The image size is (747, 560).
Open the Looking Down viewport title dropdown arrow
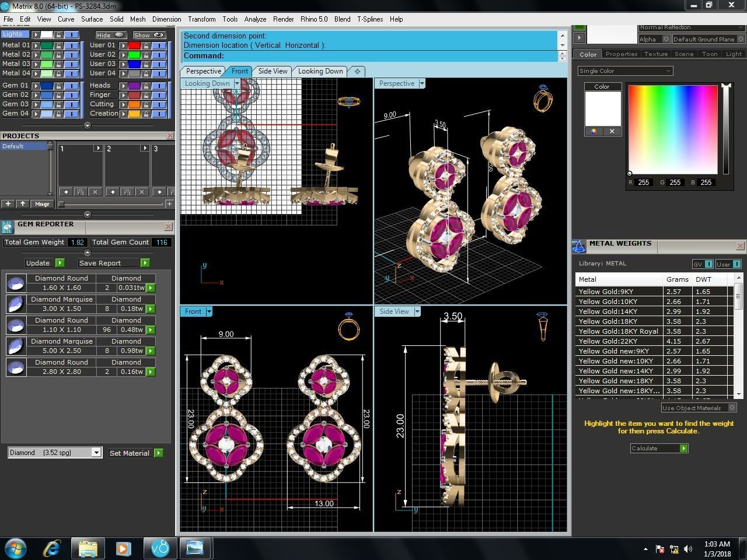(x=237, y=83)
